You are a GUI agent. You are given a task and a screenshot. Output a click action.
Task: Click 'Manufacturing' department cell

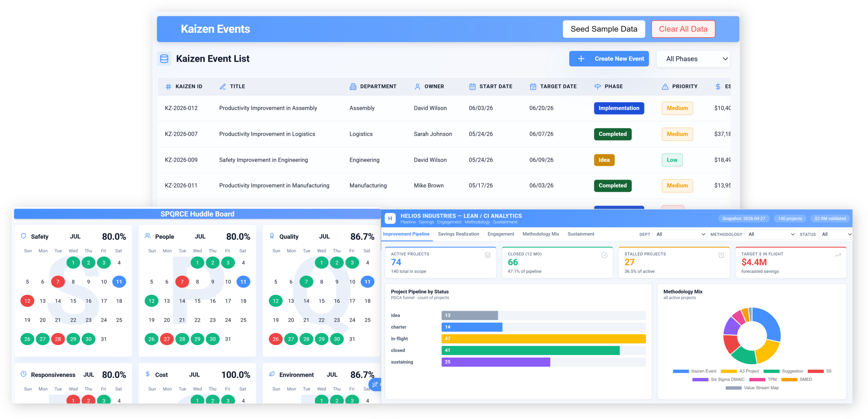pos(368,185)
